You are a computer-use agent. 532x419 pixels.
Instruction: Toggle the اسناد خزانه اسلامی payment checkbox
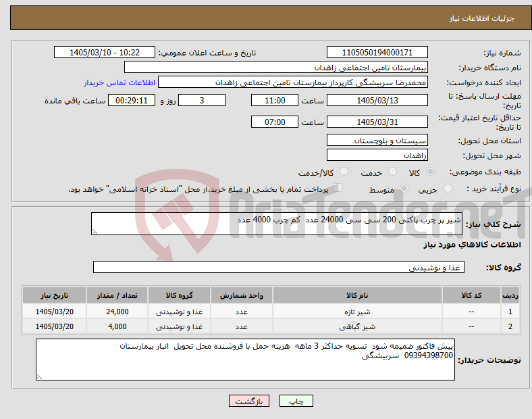point(338,188)
